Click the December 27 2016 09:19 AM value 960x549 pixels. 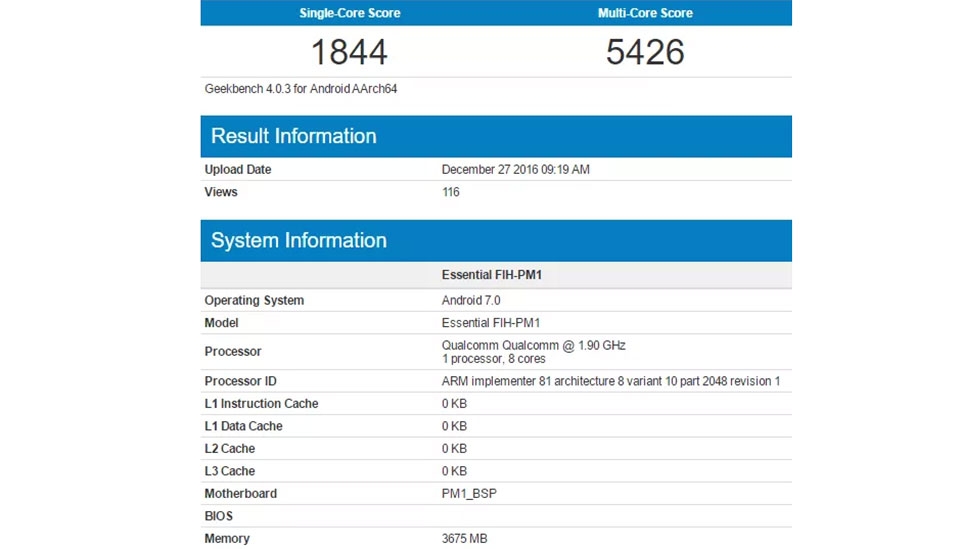point(516,170)
